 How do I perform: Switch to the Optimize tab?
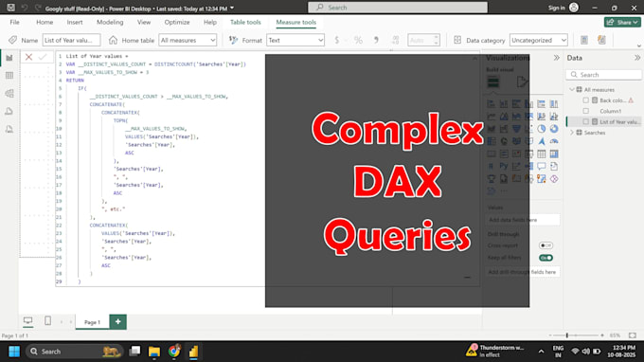(x=177, y=22)
